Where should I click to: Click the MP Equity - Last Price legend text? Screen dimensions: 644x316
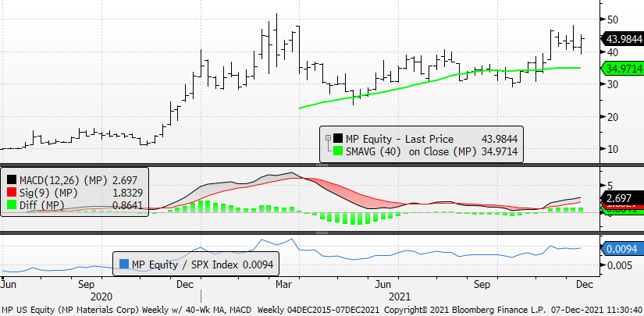coord(400,139)
